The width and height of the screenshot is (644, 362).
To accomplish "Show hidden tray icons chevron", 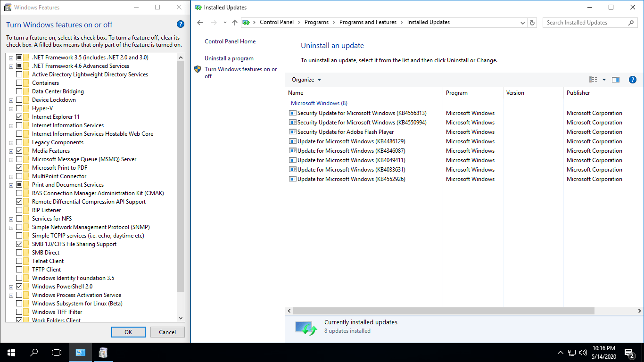I will coord(560,352).
